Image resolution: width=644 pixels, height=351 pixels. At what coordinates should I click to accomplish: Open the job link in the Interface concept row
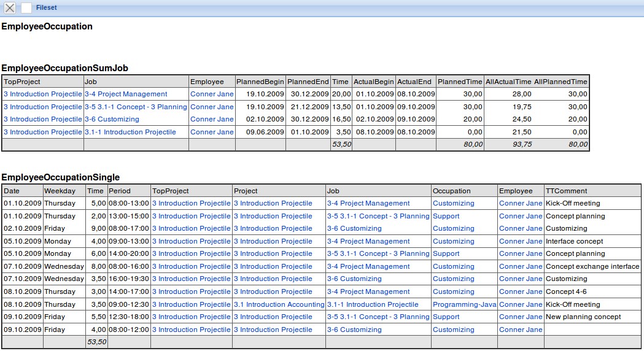pos(368,241)
